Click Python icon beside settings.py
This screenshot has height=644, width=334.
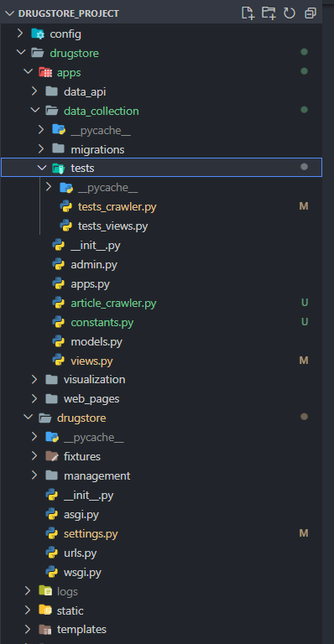click(52, 533)
